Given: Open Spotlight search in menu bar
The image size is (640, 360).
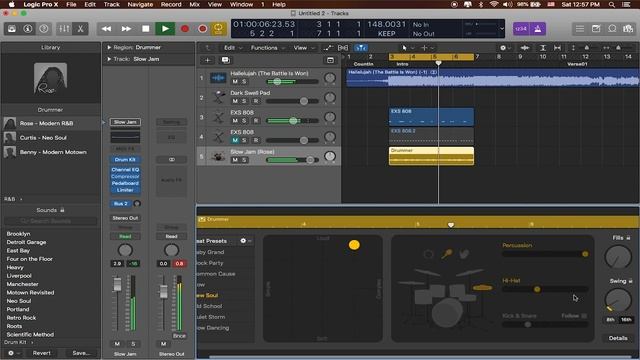Looking at the screenshot, I should 611,4.
